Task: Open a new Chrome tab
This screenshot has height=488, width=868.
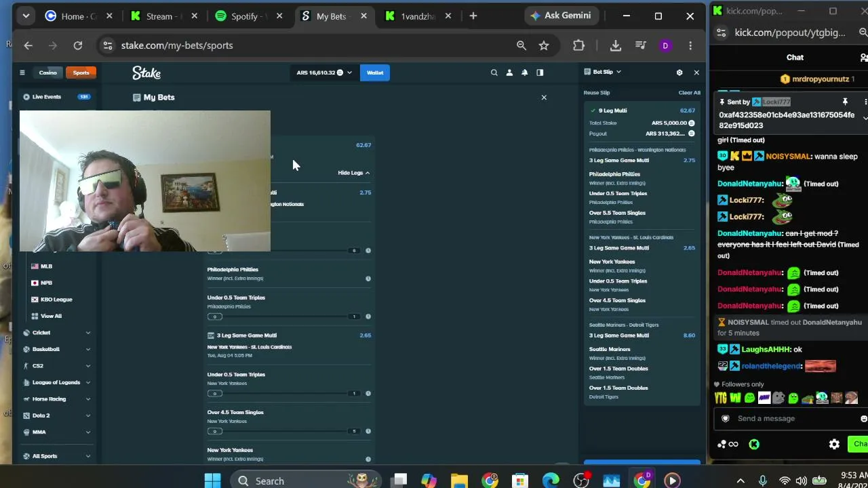Action: click(473, 16)
